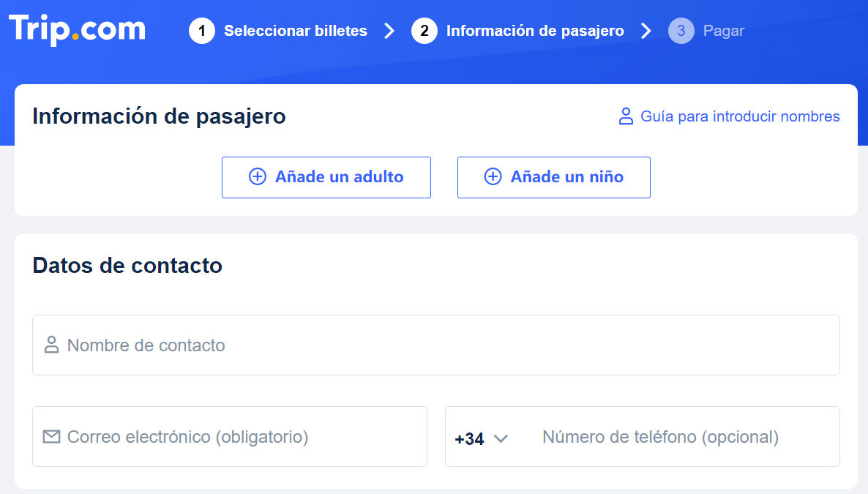
Task: Click the step 1 circle icon
Action: [202, 31]
